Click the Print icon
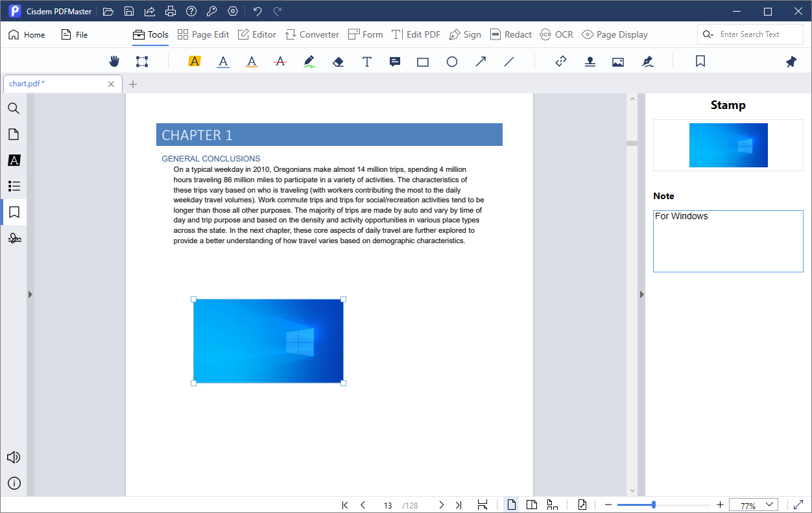Image resolution: width=812 pixels, height=513 pixels. point(171,12)
